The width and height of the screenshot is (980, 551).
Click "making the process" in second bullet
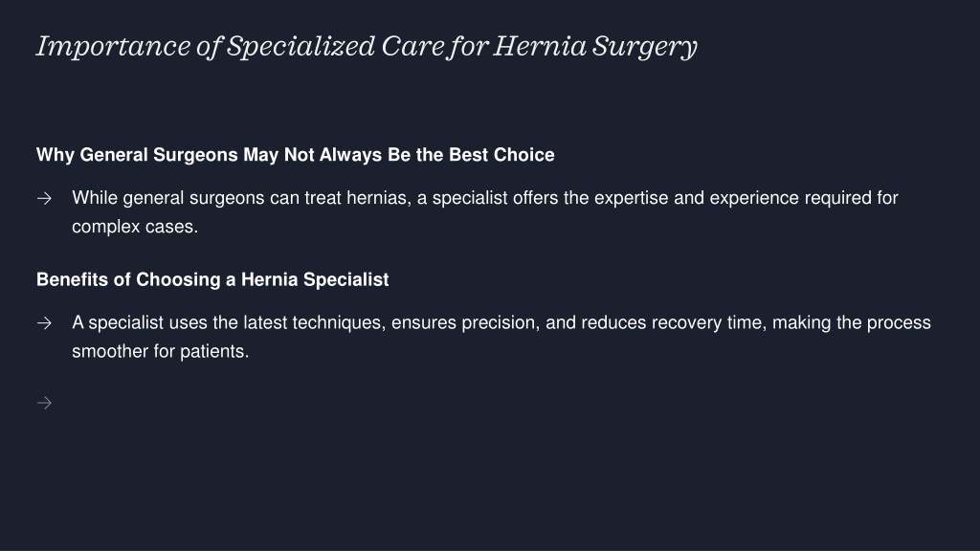(x=852, y=323)
